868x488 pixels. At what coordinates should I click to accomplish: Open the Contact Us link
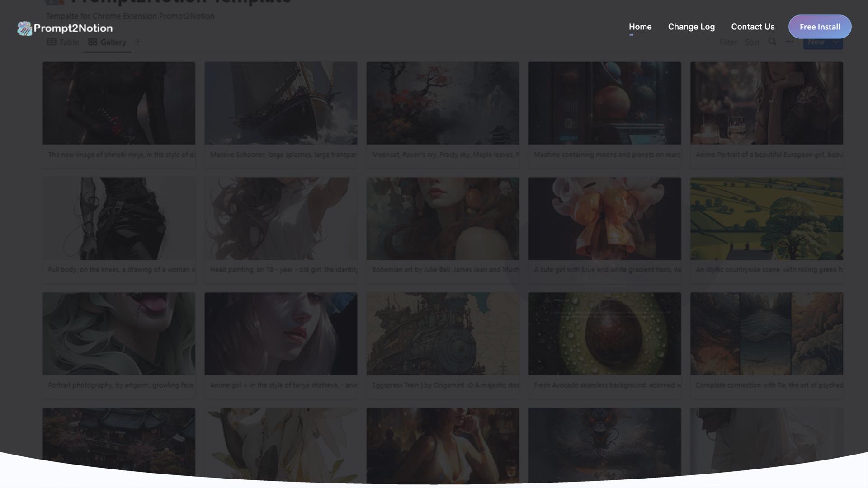tap(752, 27)
